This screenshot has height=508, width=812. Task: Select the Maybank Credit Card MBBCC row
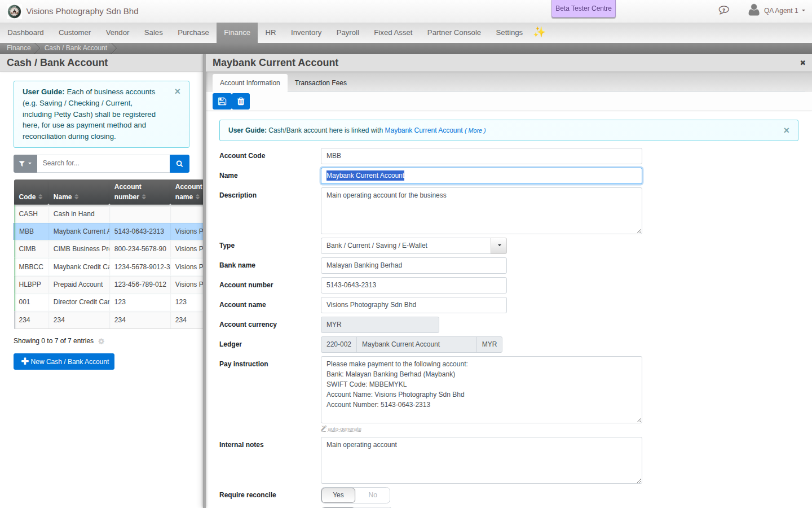108,267
